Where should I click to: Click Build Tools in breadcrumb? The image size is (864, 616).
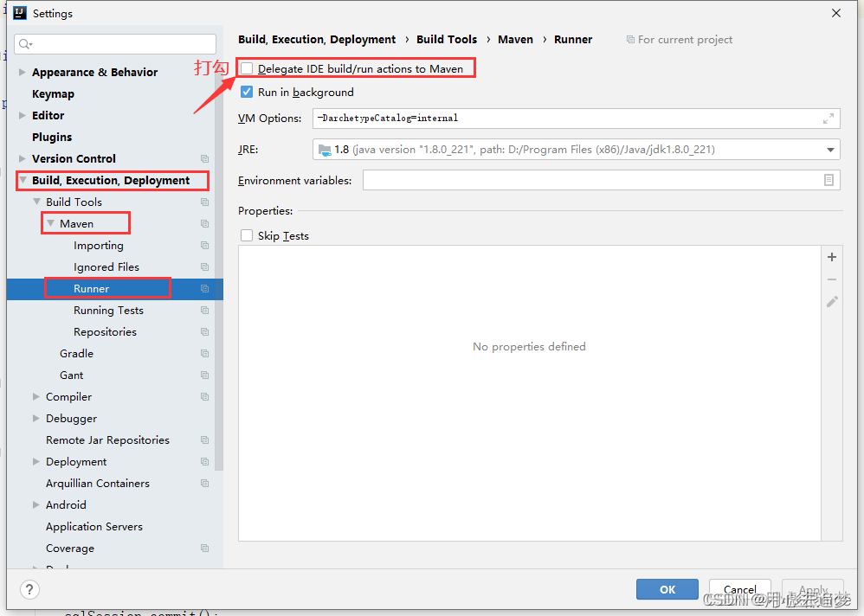pyautogui.click(x=447, y=39)
